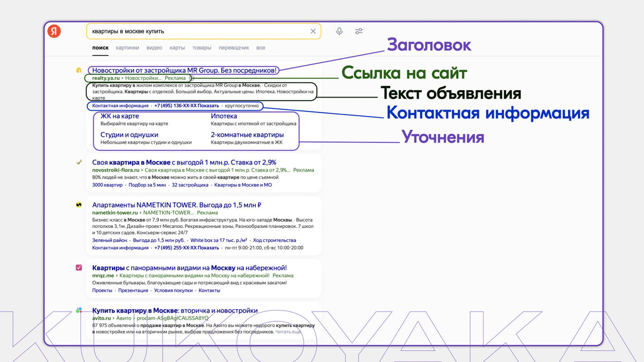Click the Avito favicon

pos(78,311)
